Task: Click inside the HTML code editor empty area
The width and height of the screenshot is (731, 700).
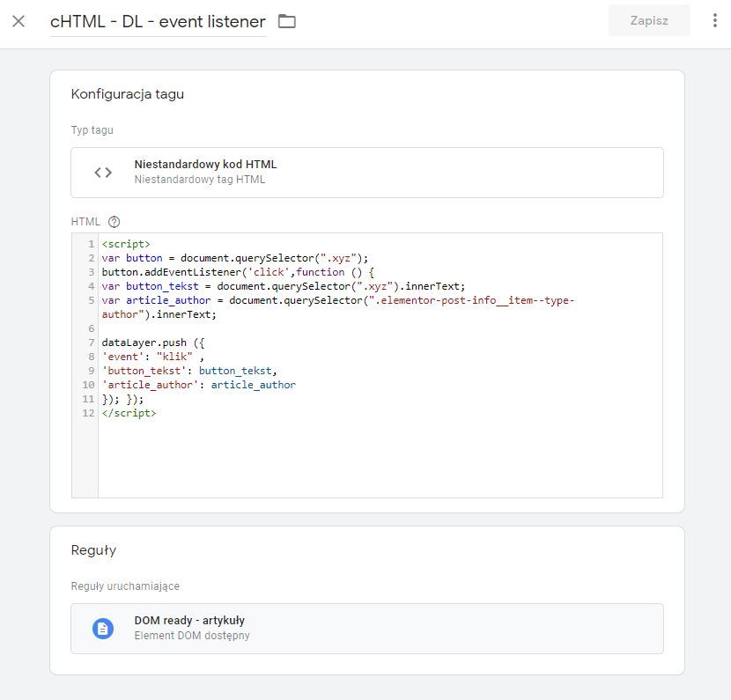Action: coord(380,457)
